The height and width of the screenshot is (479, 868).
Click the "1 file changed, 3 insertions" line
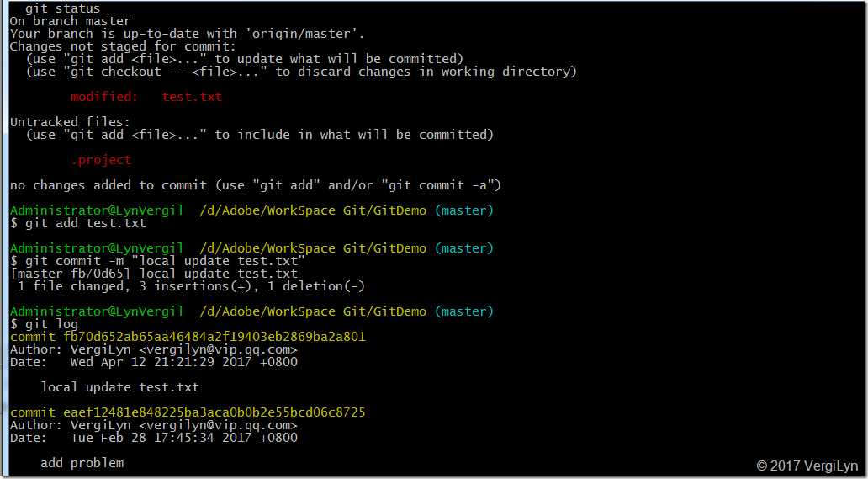tap(187, 286)
